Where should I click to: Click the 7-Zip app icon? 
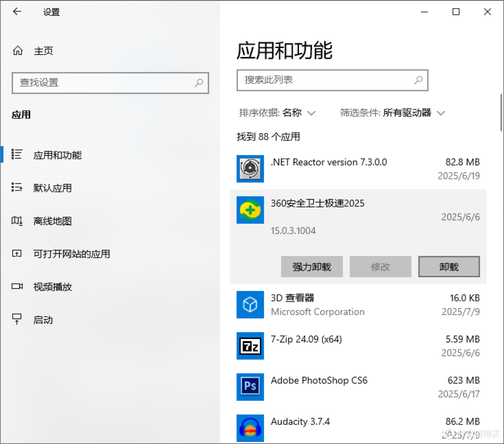[x=250, y=345]
